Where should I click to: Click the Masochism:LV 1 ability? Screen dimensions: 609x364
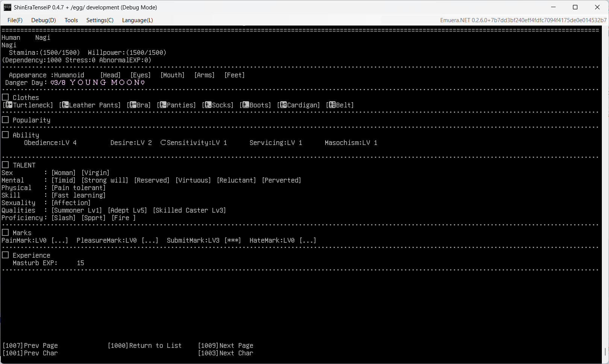pos(351,143)
